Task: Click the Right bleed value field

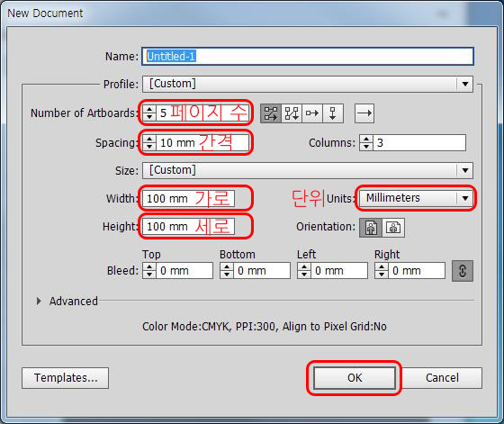Action: [x=417, y=271]
